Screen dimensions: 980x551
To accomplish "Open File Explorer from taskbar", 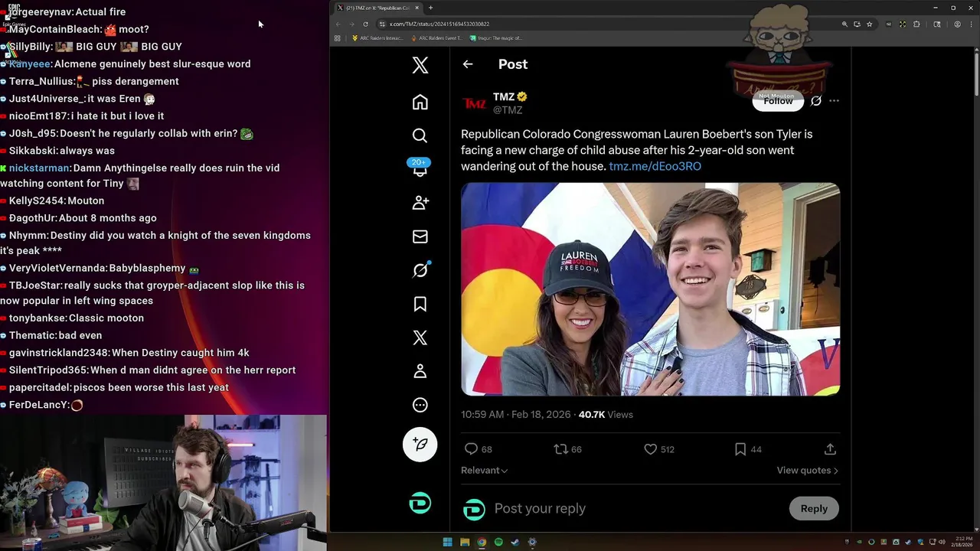I will tap(465, 542).
